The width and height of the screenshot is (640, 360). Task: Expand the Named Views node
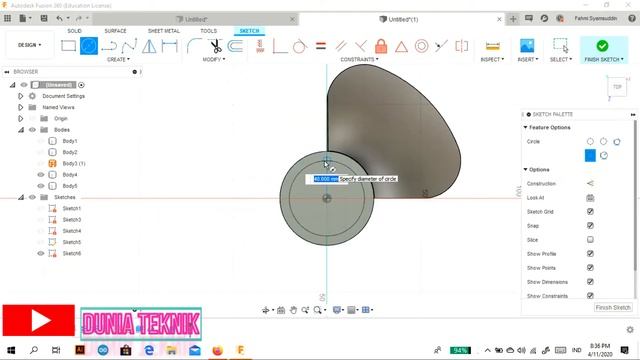[20, 107]
